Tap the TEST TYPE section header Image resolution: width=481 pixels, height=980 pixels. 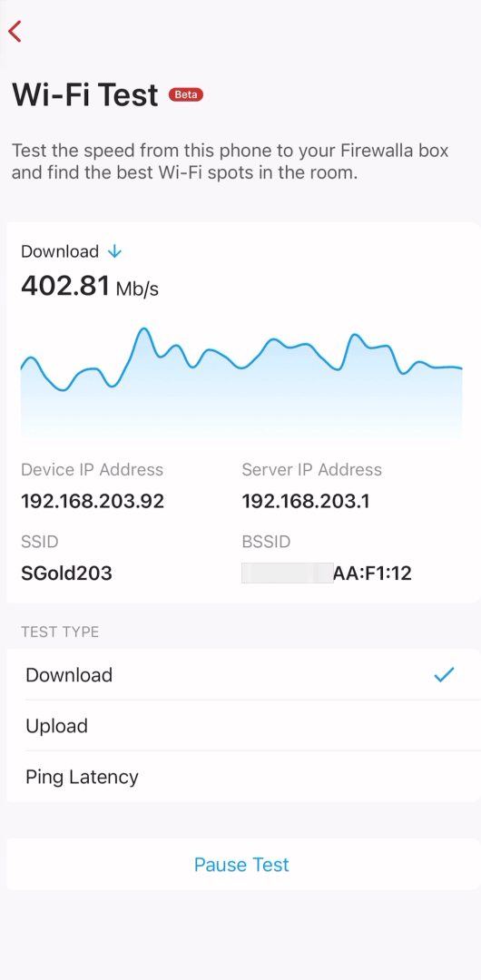coord(60,632)
